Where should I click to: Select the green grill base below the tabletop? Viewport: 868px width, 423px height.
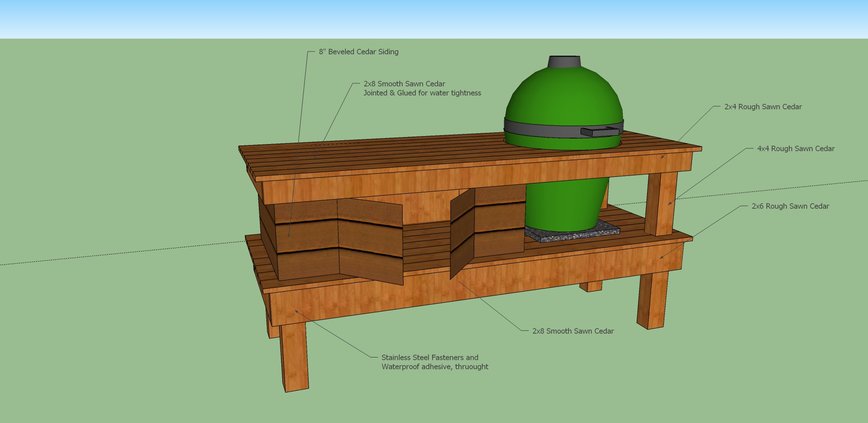coord(564,206)
